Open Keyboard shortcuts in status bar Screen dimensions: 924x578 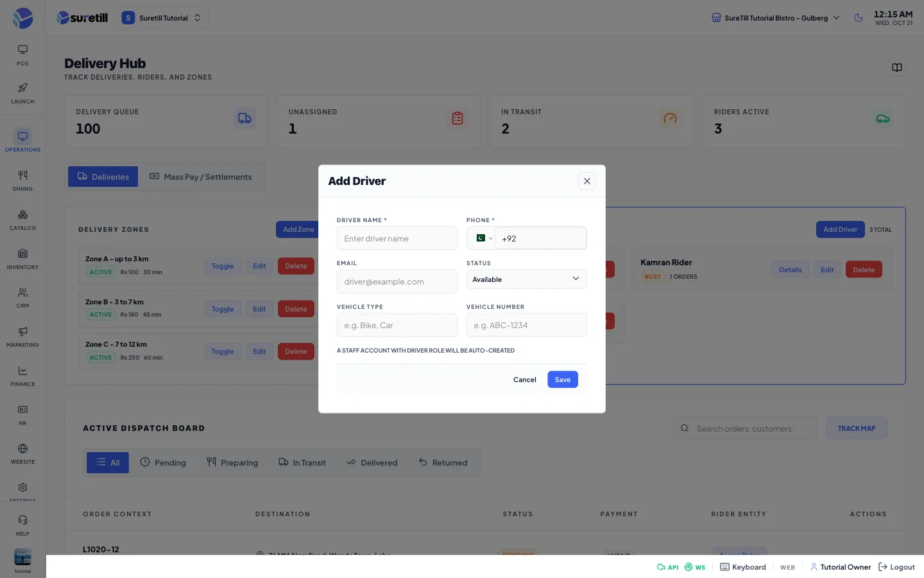(743, 567)
